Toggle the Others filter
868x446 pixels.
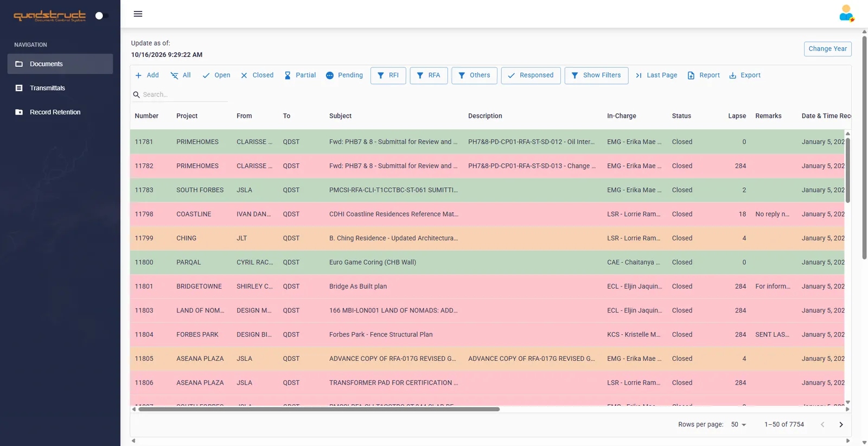point(475,75)
